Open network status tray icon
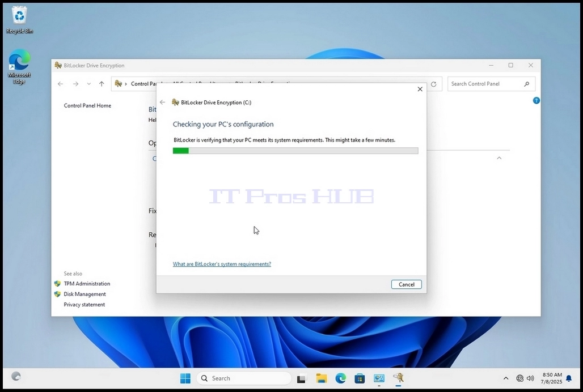This screenshot has width=583, height=392. coord(520,378)
